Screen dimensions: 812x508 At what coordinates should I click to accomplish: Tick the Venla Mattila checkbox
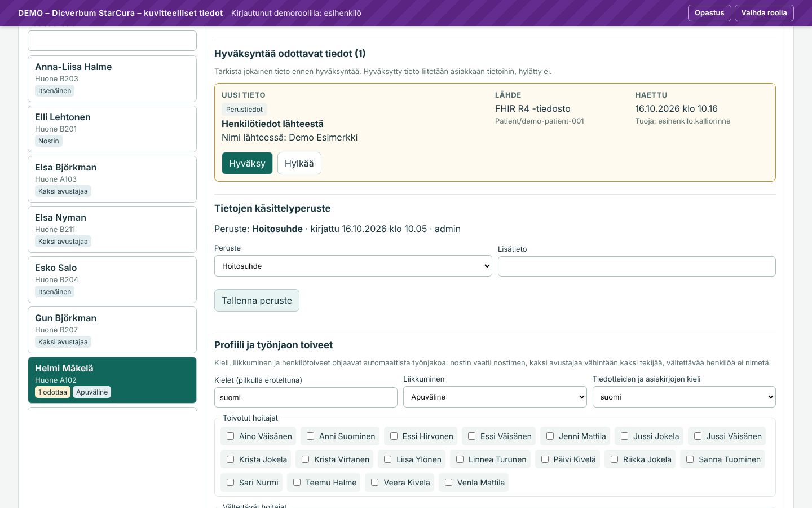pos(448,483)
